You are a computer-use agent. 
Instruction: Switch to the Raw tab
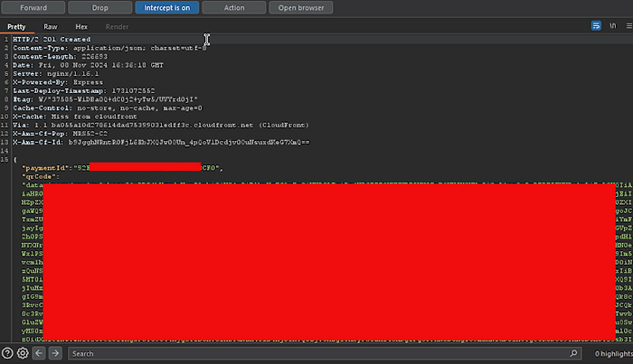(51, 26)
